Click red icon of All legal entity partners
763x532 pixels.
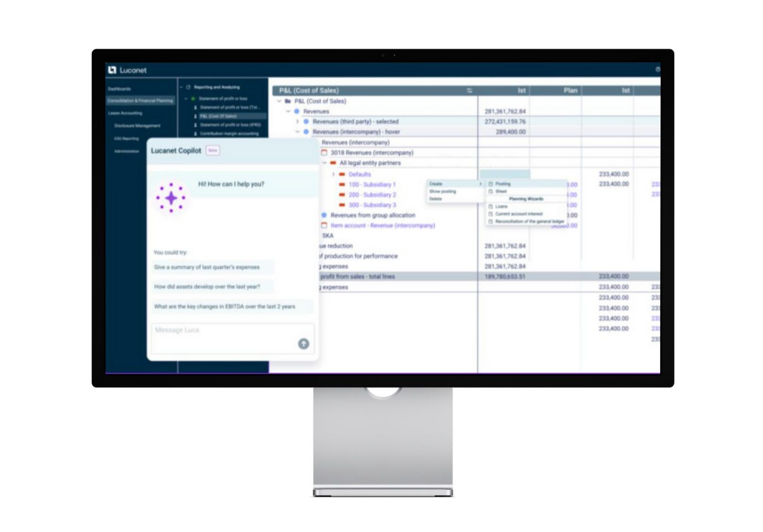tap(333, 163)
